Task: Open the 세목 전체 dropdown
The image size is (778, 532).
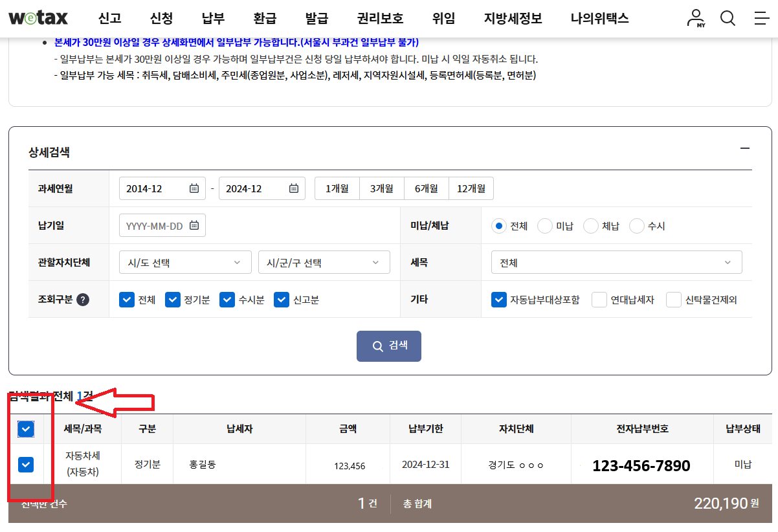Action: (616, 262)
